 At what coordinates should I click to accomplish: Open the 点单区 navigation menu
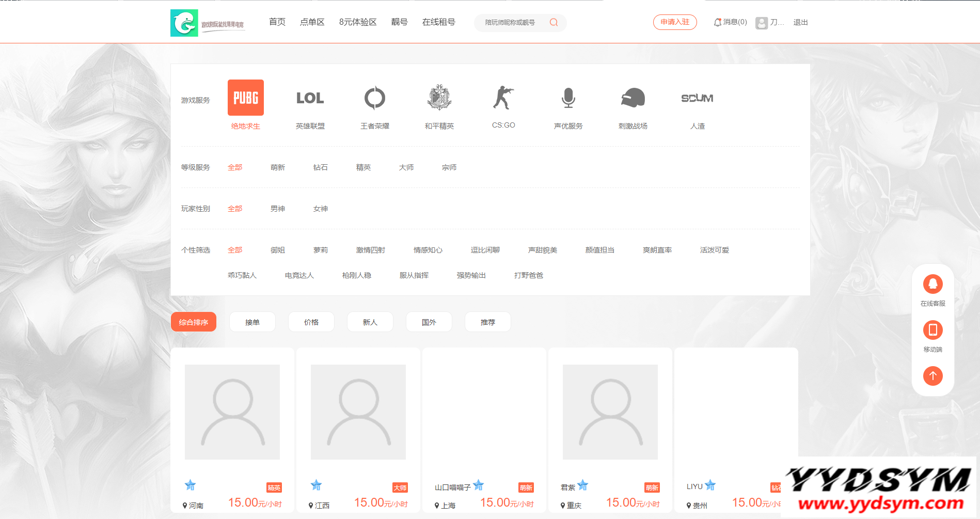point(312,22)
